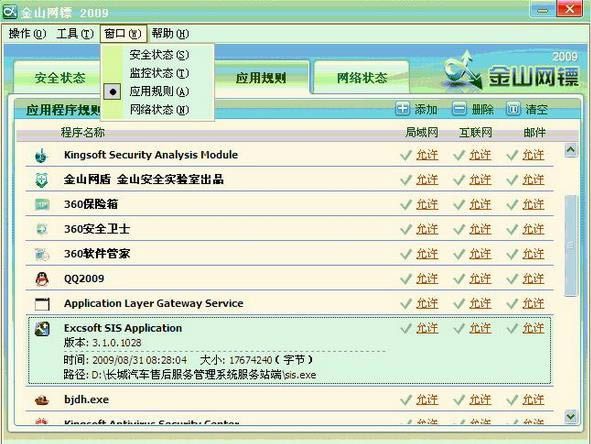The width and height of the screenshot is (591, 444).
Task: Toggle 邮件 permission for 360安全卫士
Action: pyautogui.click(x=533, y=229)
